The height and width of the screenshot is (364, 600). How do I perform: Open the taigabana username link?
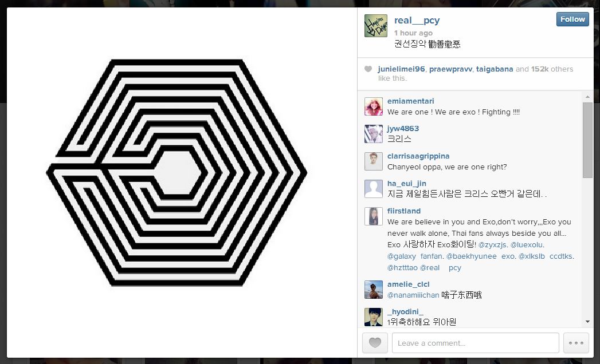click(495, 69)
